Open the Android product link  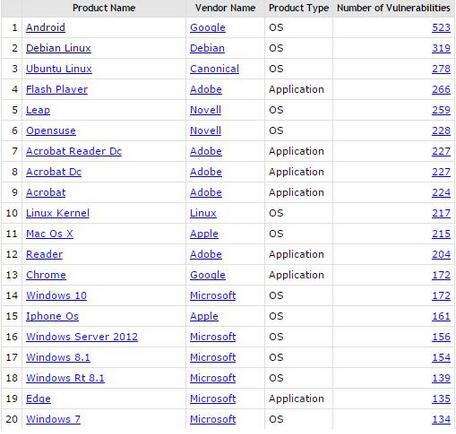pyautogui.click(x=46, y=28)
